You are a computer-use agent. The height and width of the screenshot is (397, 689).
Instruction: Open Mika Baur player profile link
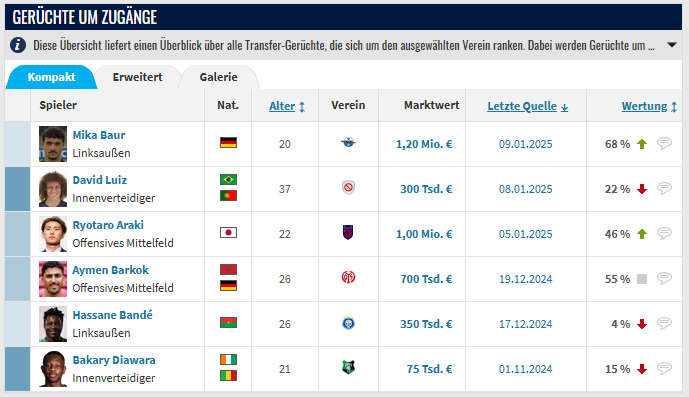tap(99, 135)
